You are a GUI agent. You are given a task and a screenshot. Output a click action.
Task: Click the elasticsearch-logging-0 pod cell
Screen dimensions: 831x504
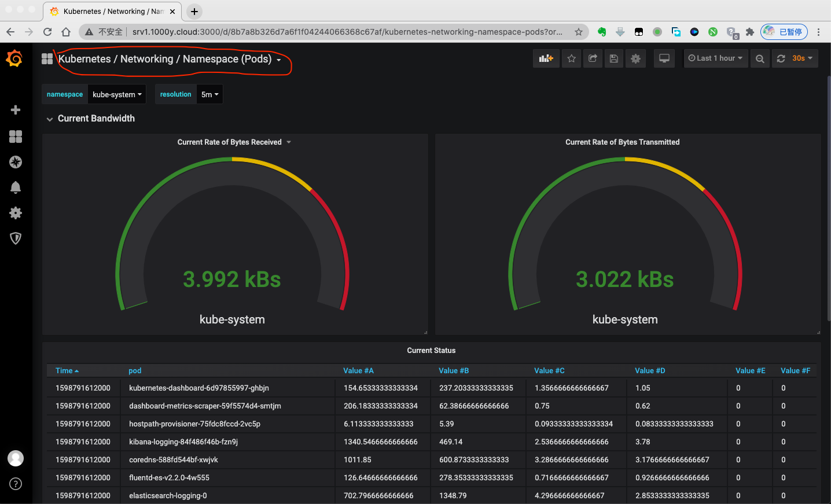(x=228, y=496)
